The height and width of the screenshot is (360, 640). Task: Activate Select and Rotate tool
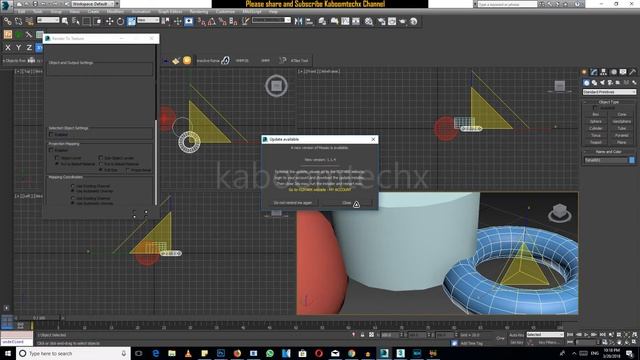[x=120, y=21]
